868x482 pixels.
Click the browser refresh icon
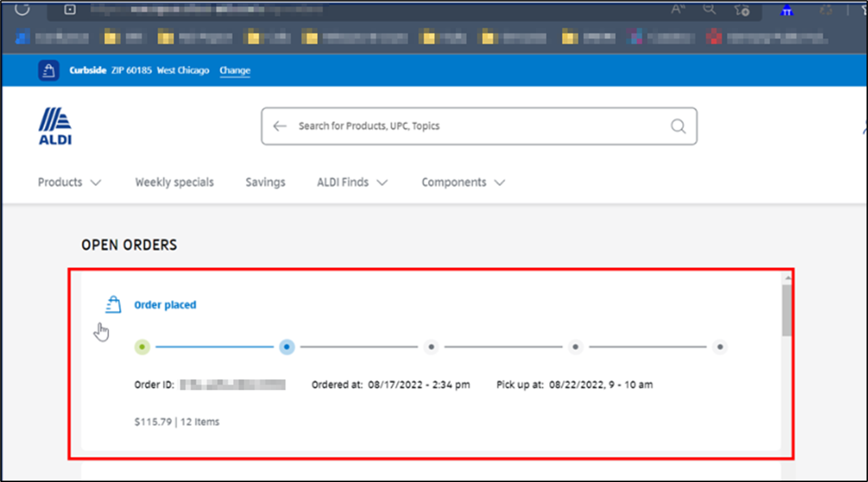22,9
